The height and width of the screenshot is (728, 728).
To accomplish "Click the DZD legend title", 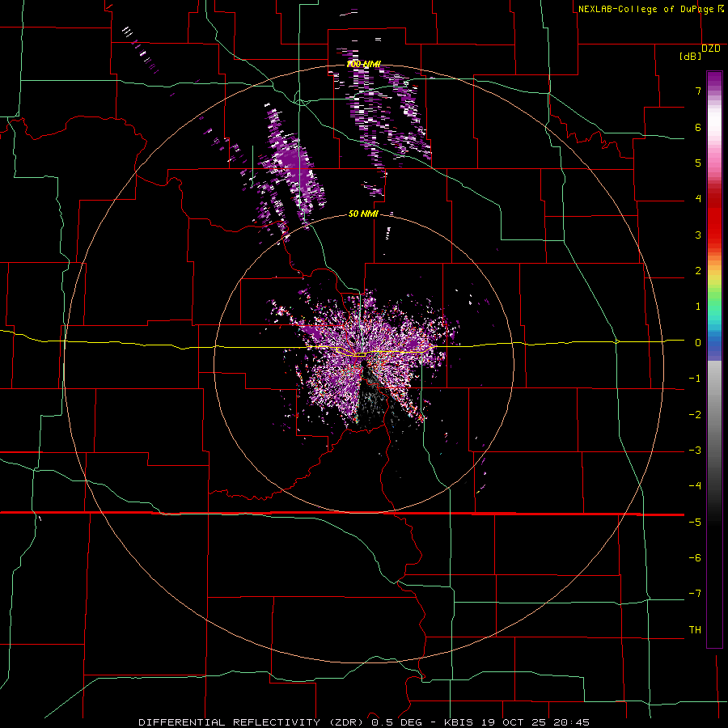I will [x=711, y=49].
